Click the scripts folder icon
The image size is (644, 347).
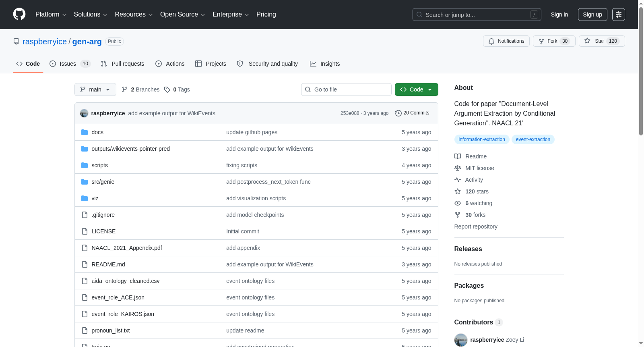[x=85, y=165]
